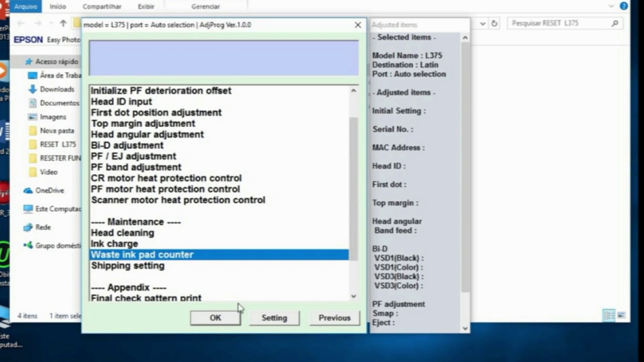Click Explorer forward navigation arrow
The image size is (644, 362).
click(x=38, y=23)
